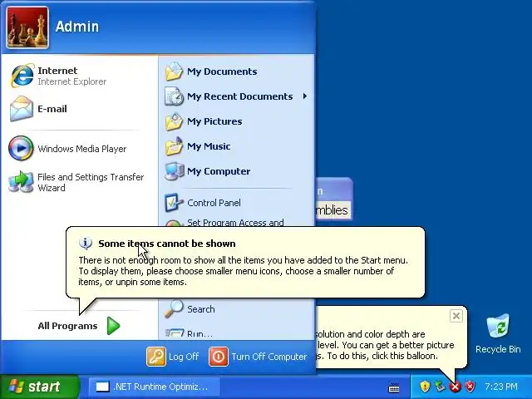Open the E-mail envelope icon
The height and width of the screenshot is (399, 532).
coord(22,109)
